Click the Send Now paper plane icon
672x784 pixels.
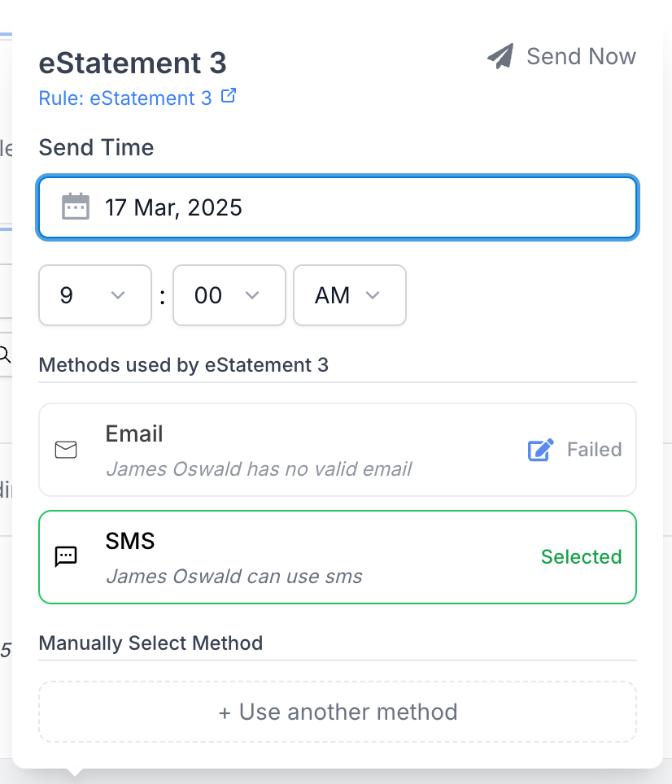(500, 55)
